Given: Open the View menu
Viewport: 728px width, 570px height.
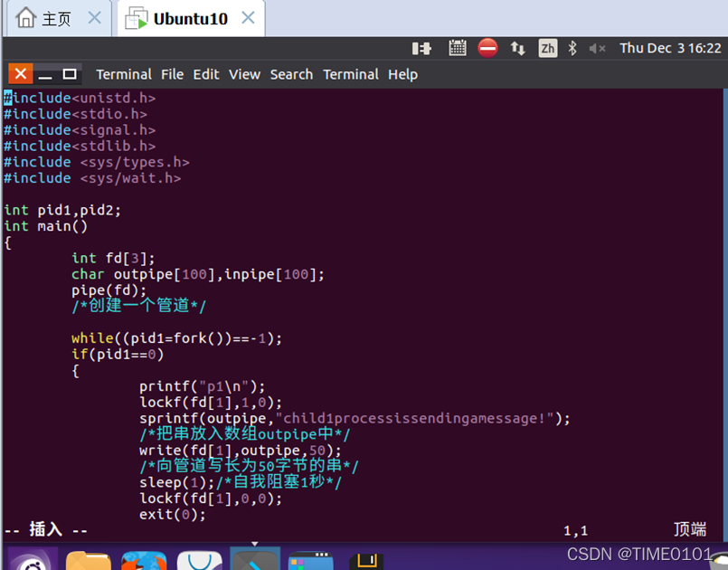Looking at the screenshot, I should (244, 74).
